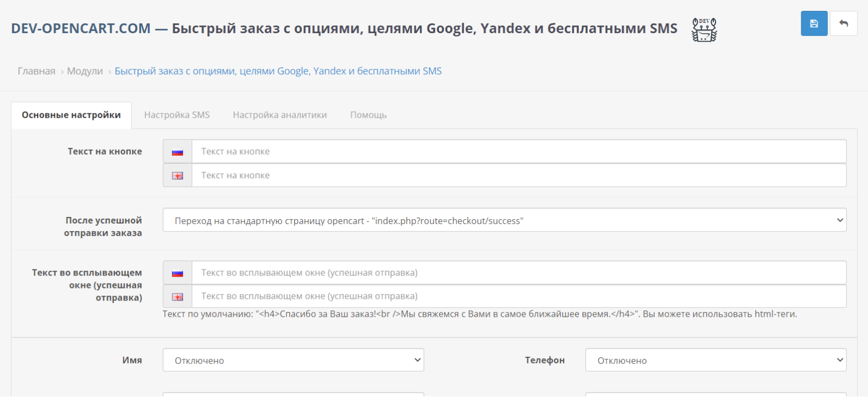Open the После успешной отправки заказа dropdown
Screen dimensions: 868x397
pos(505,220)
